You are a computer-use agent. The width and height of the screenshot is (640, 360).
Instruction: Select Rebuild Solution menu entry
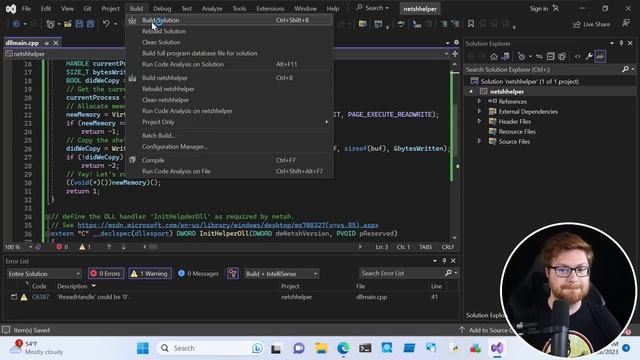click(x=229, y=31)
